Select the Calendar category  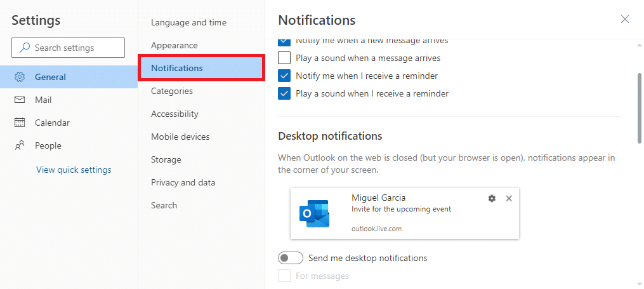point(69,123)
